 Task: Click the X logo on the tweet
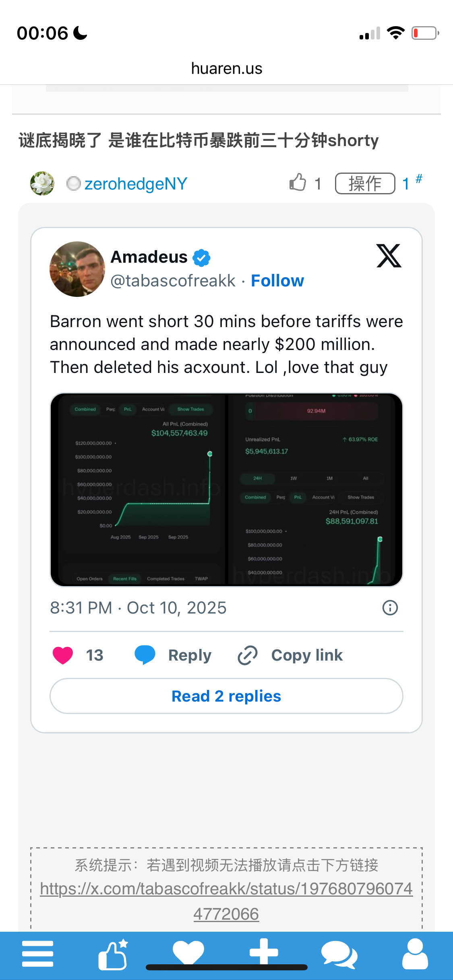[x=389, y=256]
